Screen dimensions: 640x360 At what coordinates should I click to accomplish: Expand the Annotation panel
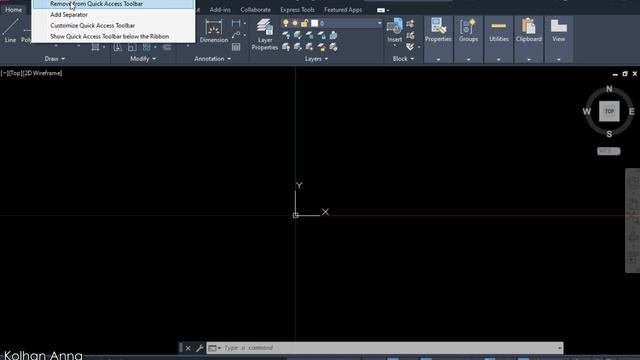click(x=212, y=59)
